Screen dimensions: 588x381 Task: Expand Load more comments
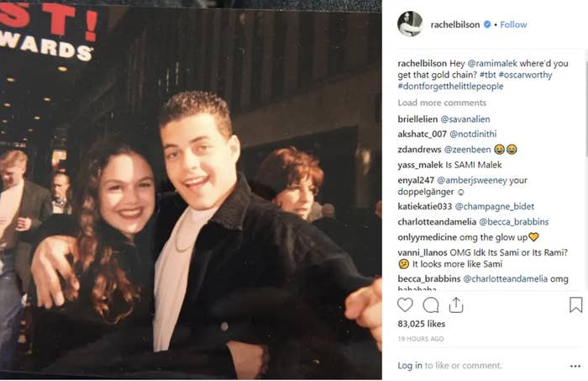(442, 103)
